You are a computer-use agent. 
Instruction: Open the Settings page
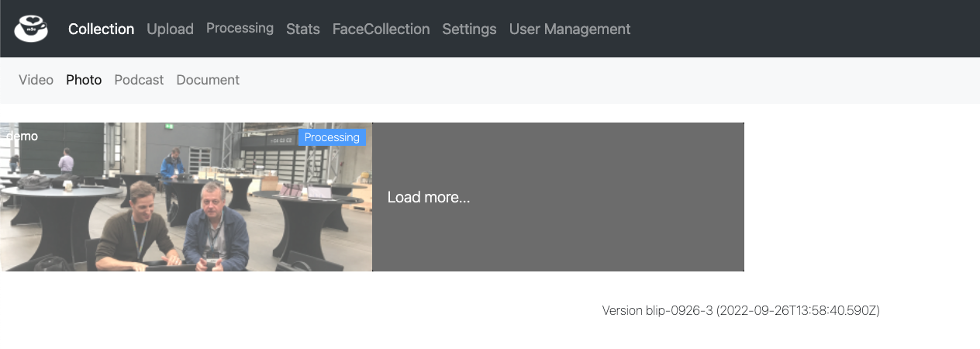click(469, 29)
